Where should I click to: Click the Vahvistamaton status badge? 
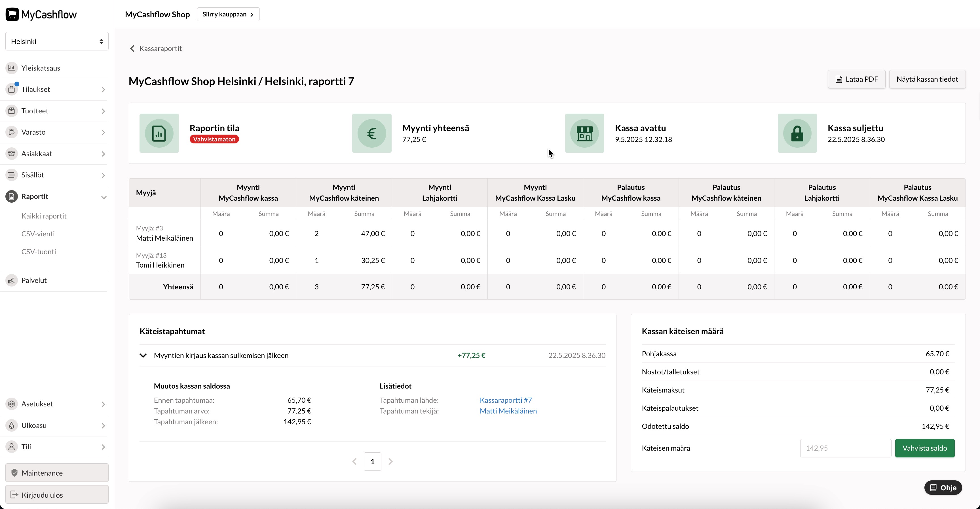(214, 139)
